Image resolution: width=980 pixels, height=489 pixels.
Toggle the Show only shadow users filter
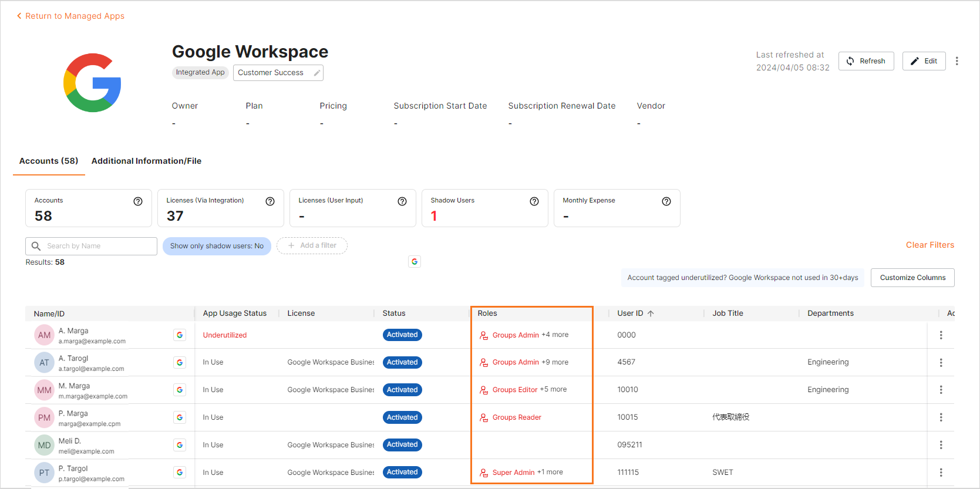coord(217,246)
